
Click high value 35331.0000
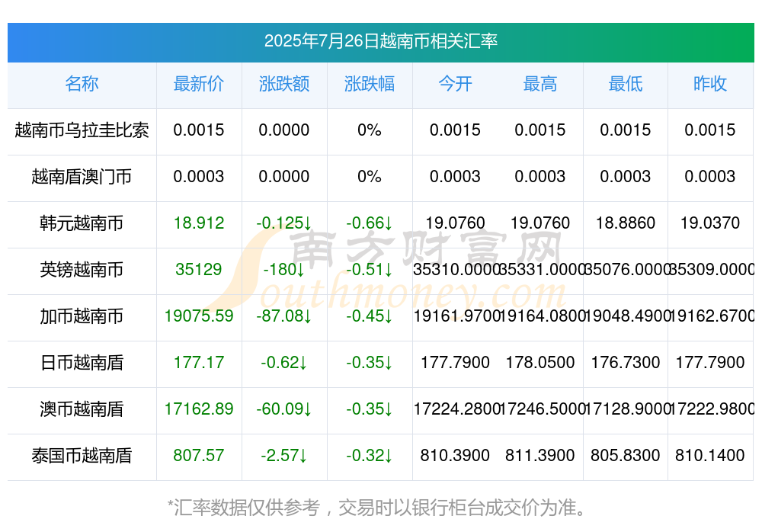(x=541, y=269)
